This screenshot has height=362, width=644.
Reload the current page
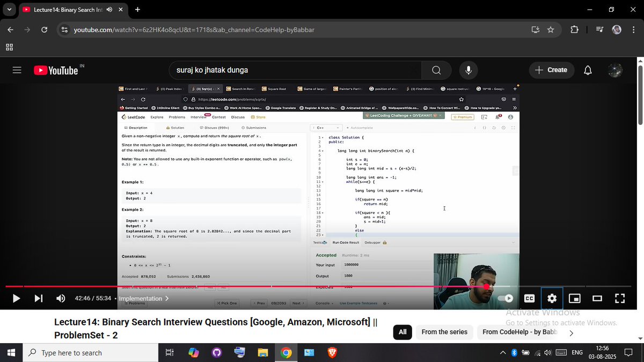45,29
